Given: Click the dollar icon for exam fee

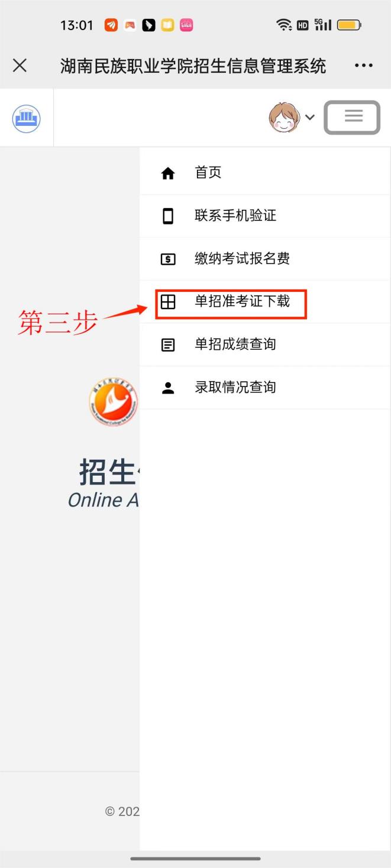Looking at the screenshot, I should click(168, 259).
